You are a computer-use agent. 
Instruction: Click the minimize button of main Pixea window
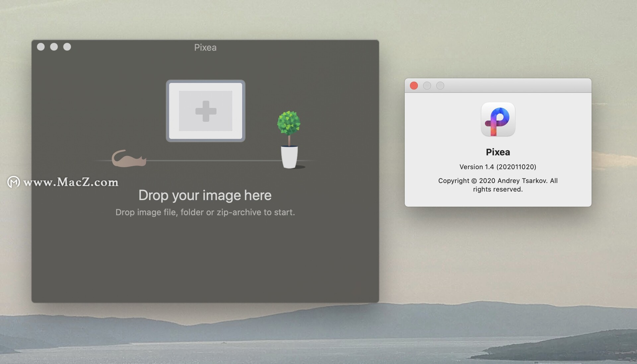point(54,47)
